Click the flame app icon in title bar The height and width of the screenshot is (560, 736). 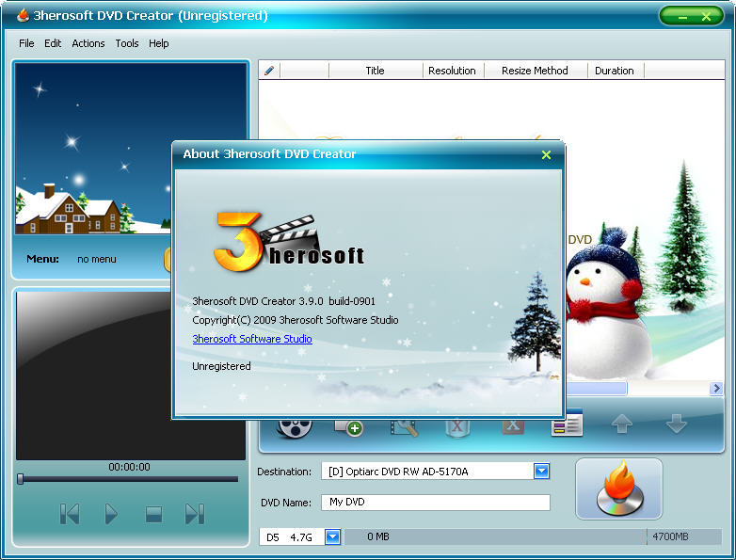click(x=23, y=15)
